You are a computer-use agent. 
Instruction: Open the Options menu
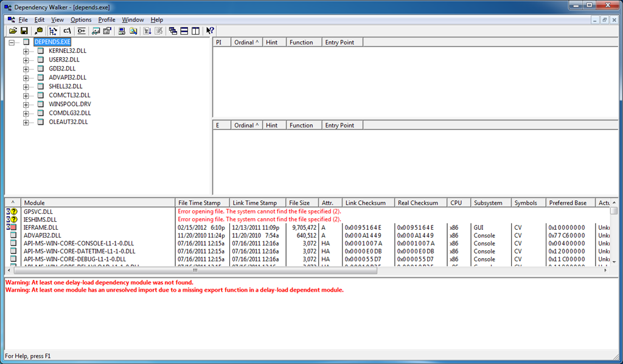(81, 20)
